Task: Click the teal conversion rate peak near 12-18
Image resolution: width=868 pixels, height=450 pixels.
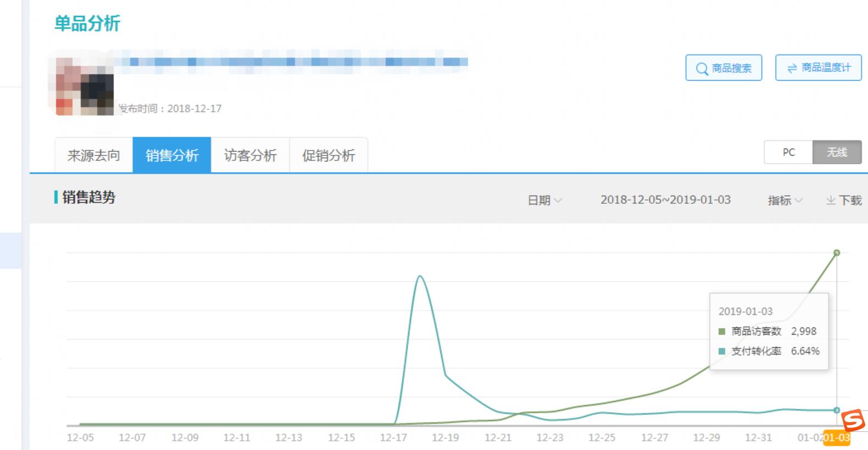Action: [420, 276]
